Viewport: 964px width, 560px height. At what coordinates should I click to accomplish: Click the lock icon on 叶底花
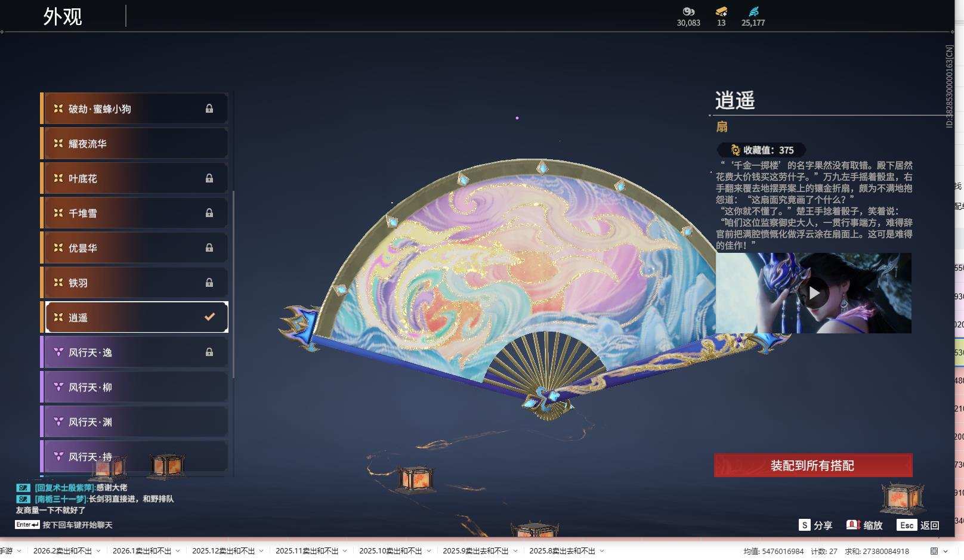click(209, 178)
